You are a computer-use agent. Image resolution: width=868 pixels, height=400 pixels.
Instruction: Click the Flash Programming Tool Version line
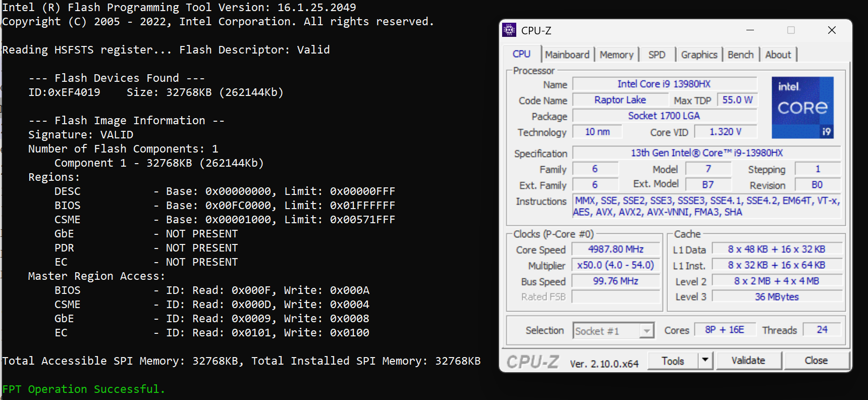click(179, 7)
